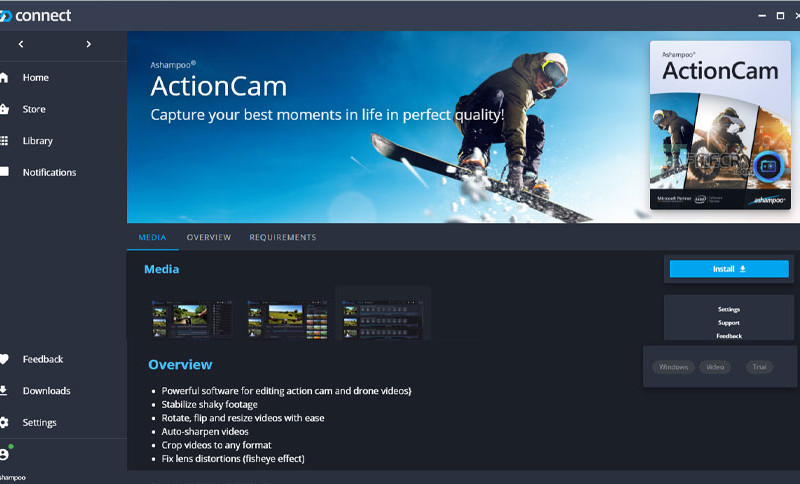800x484 pixels.
Task: Click the forward navigation arrow
Action: pyautogui.click(x=88, y=44)
